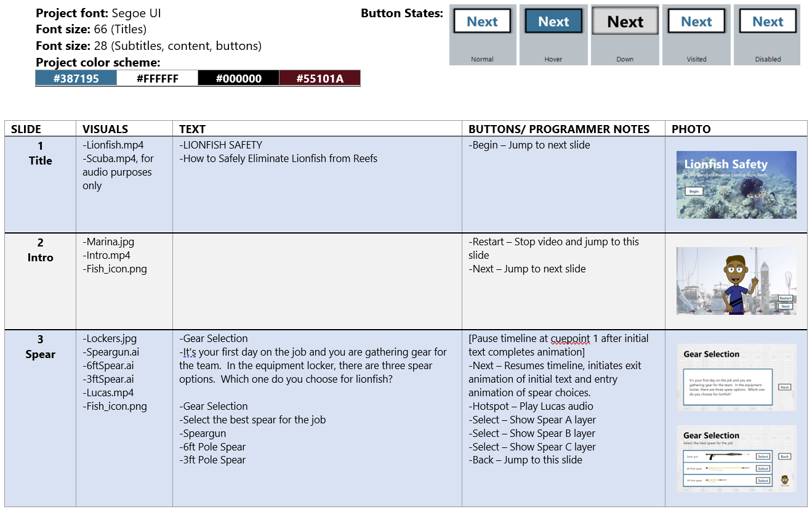
Task: Click the Down state Next button
Action: [x=625, y=22]
